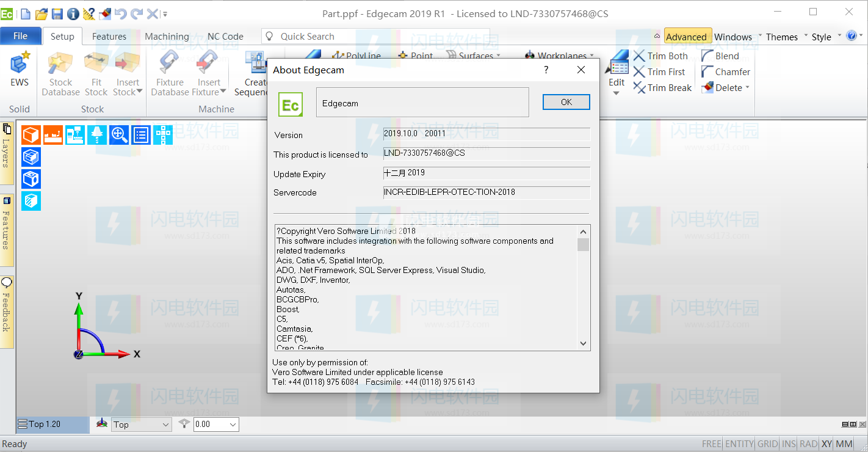This screenshot has height=452, width=868.
Task: Switch to the Machining tab
Action: (167, 37)
